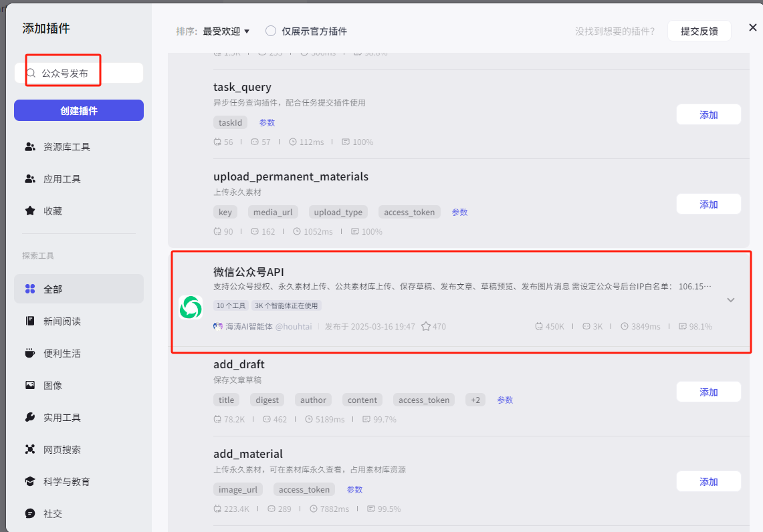Click the 资源库工具 people icon

(30, 147)
